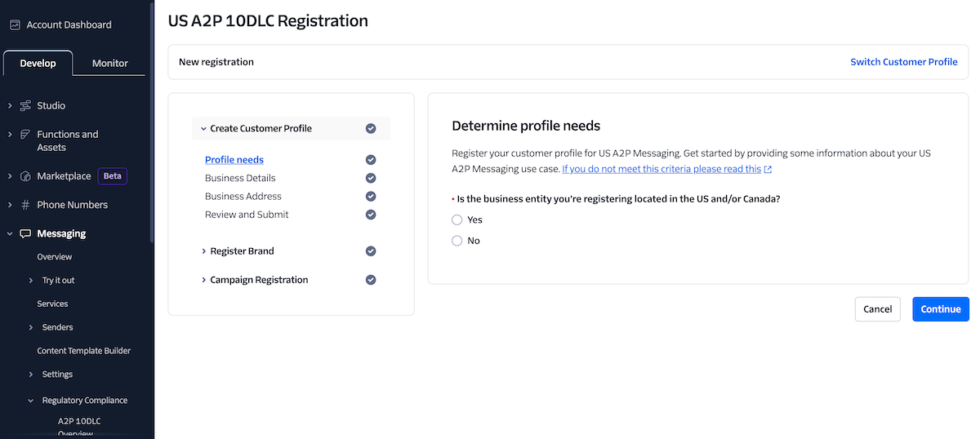Click the Marketplace icon in sidebar

tap(25, 176)
